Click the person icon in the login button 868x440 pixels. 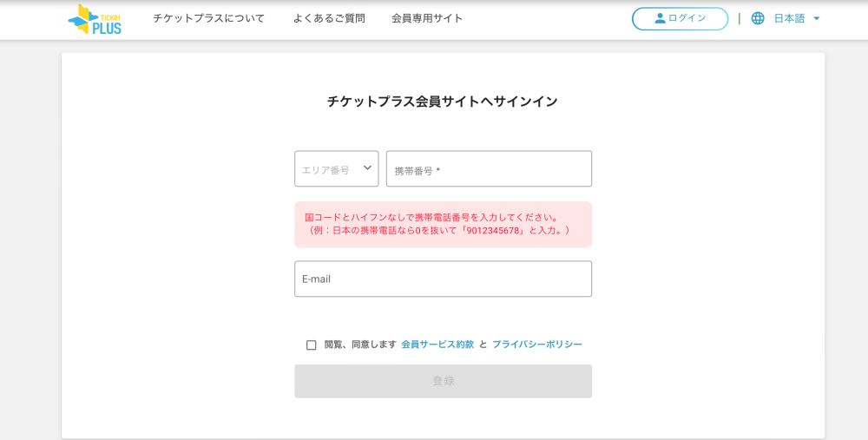pyautogui.click(x=660, y=18)
